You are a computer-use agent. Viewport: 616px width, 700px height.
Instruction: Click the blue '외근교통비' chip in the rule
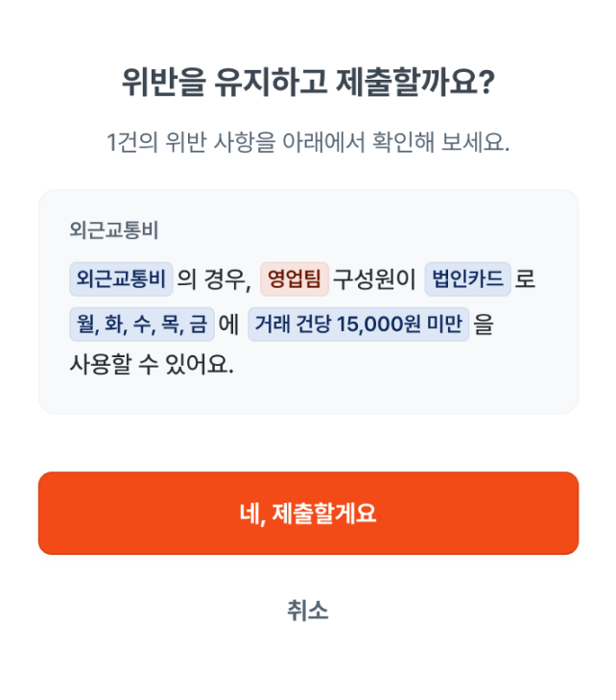coord(121,279)
